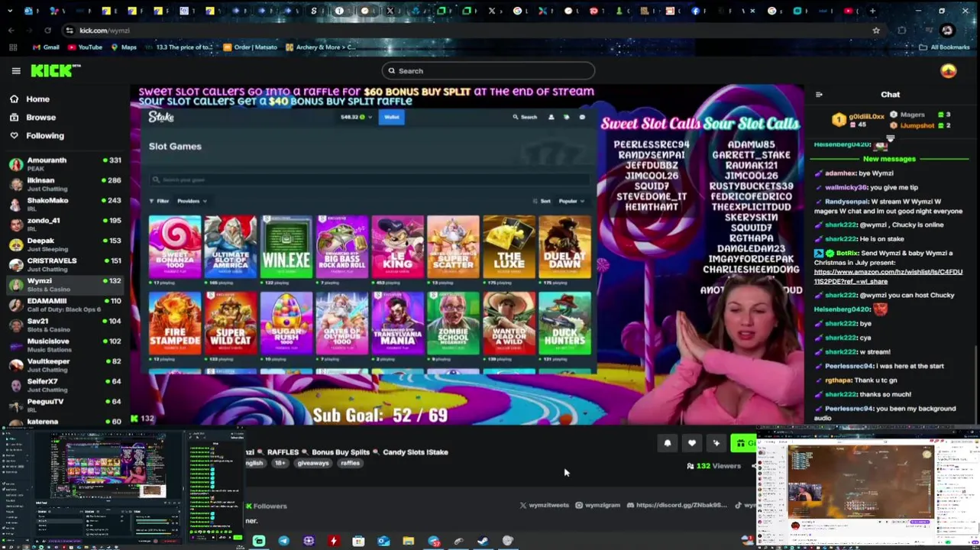Click the Sweet Bonanza 1000 slot thumbnail

click(x=175, y=247)
